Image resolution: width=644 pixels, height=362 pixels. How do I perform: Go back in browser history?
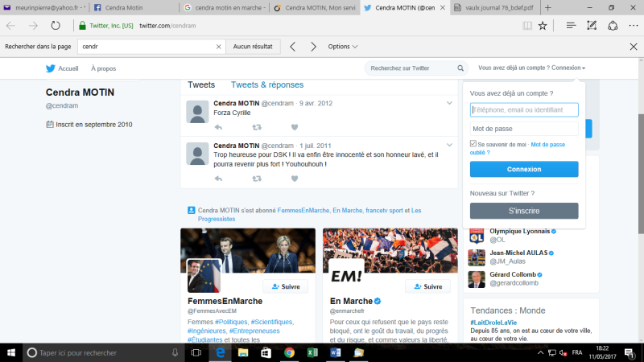pyautogui.click(x=10, y=26)
